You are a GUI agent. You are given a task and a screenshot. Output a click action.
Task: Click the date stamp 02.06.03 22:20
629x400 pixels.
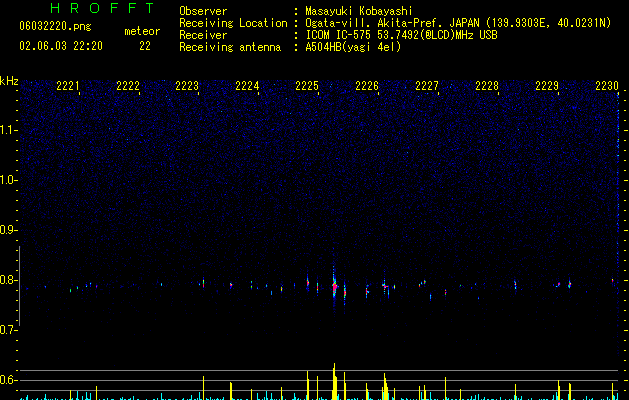coord(61,46)
